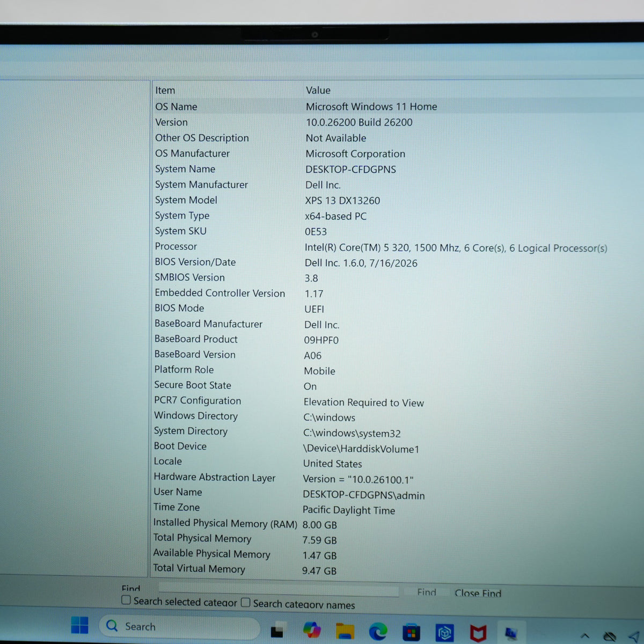The height and width of the screenshot is (644, 644).
Task: Select the System SKU item
Action: tap(181, 231)
